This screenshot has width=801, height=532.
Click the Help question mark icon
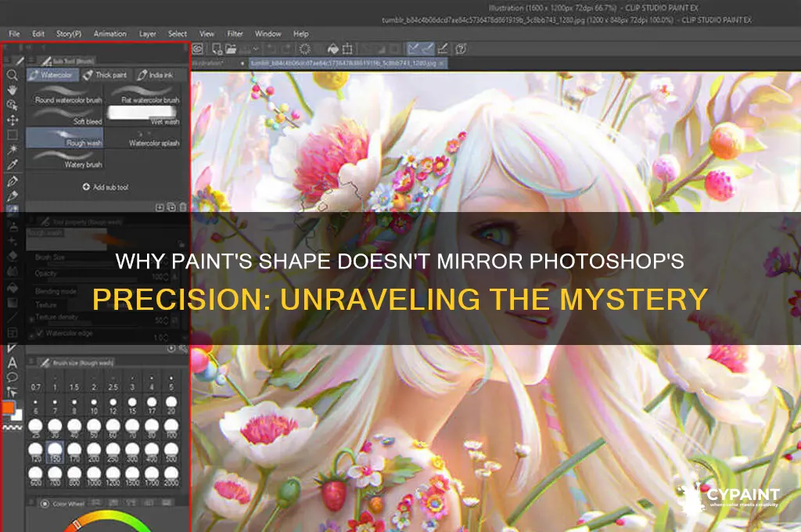pyautogui.click(x=461, y=49)
